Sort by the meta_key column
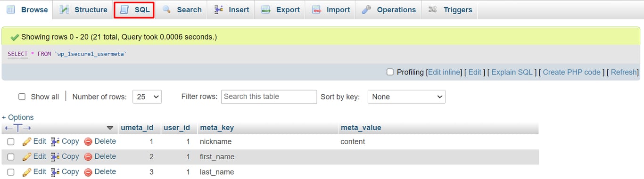Viewport: 644px width, 179px height. click(217, 128)
